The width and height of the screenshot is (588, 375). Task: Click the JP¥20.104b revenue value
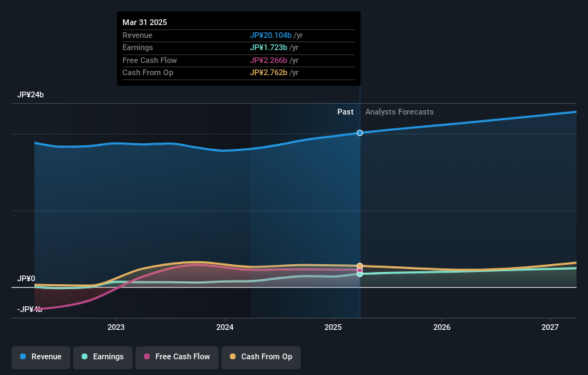click(x=271, y=35)
